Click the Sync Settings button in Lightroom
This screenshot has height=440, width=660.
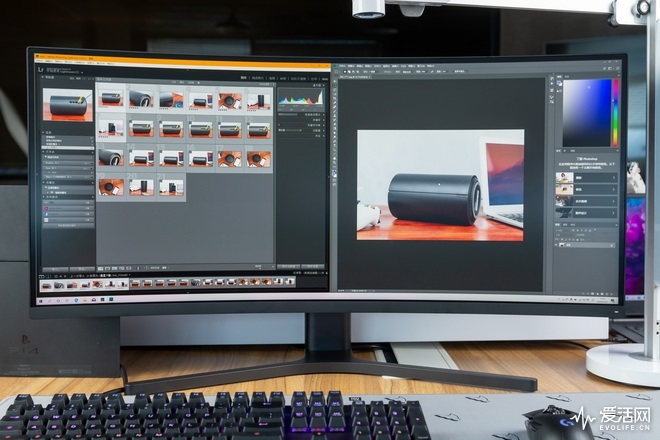[x=313, y=266]
